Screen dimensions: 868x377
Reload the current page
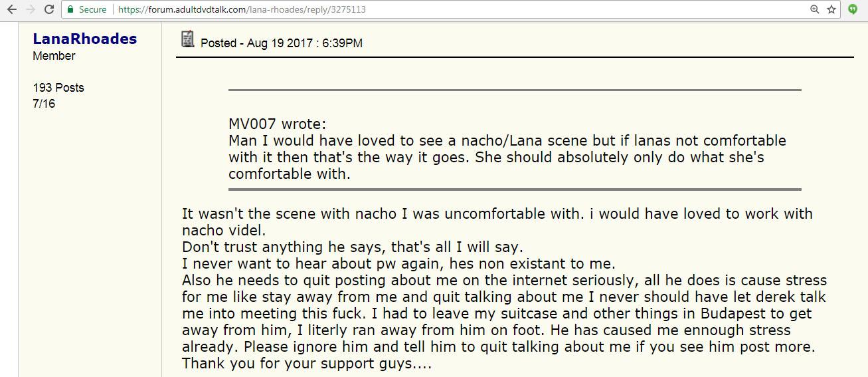tap(49, 10)
